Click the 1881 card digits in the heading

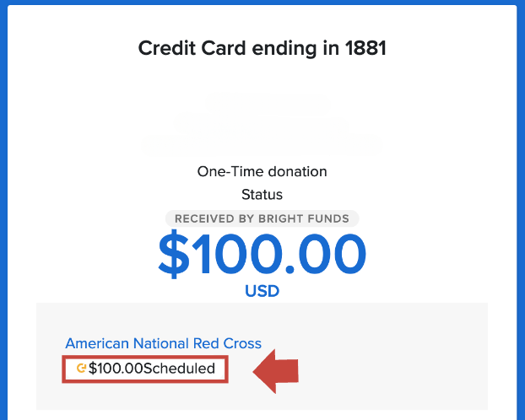coord(365,48)
